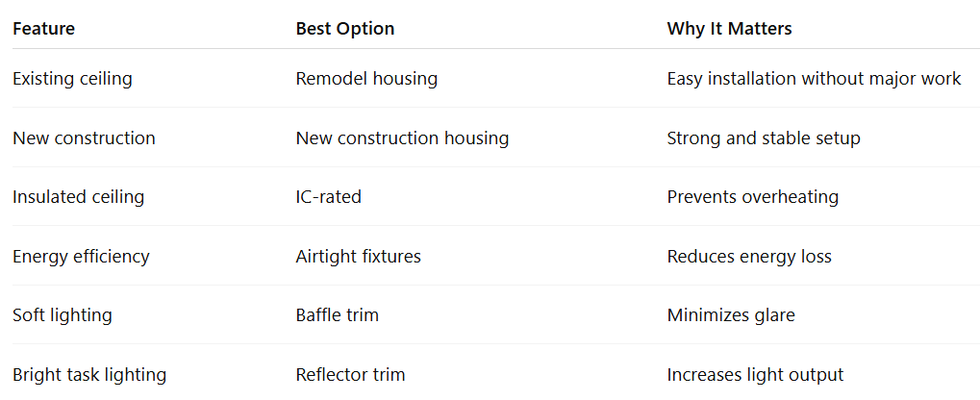Click the Reduces energy loss text
The image size is (980, 400).
pyautogui.click(x=749, y=257)
